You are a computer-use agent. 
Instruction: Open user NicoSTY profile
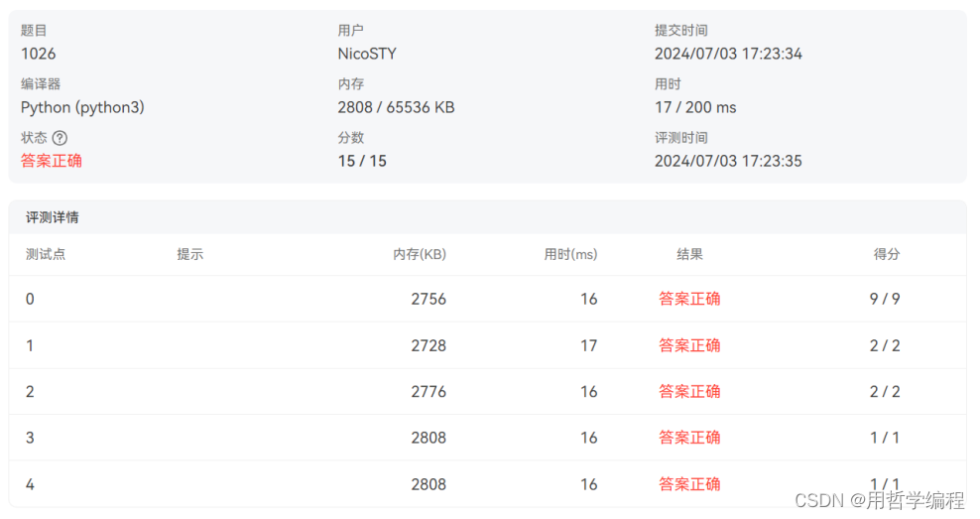pyautogui.click(x=367, y=54)
